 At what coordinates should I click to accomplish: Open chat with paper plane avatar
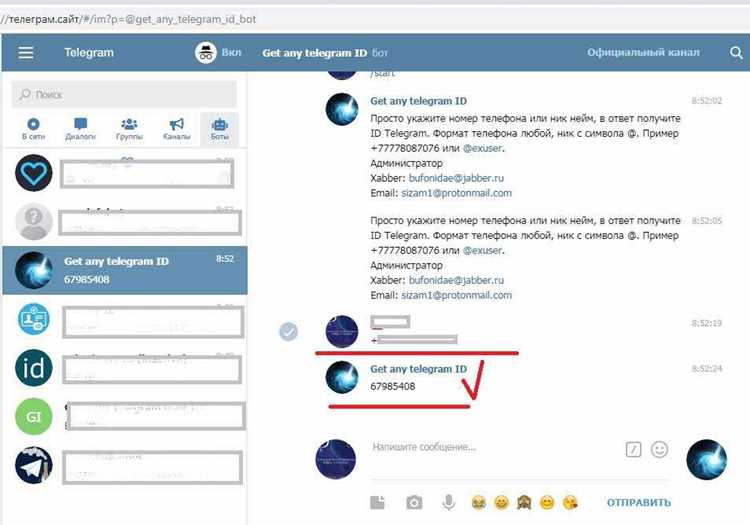[x=124, y=465]
